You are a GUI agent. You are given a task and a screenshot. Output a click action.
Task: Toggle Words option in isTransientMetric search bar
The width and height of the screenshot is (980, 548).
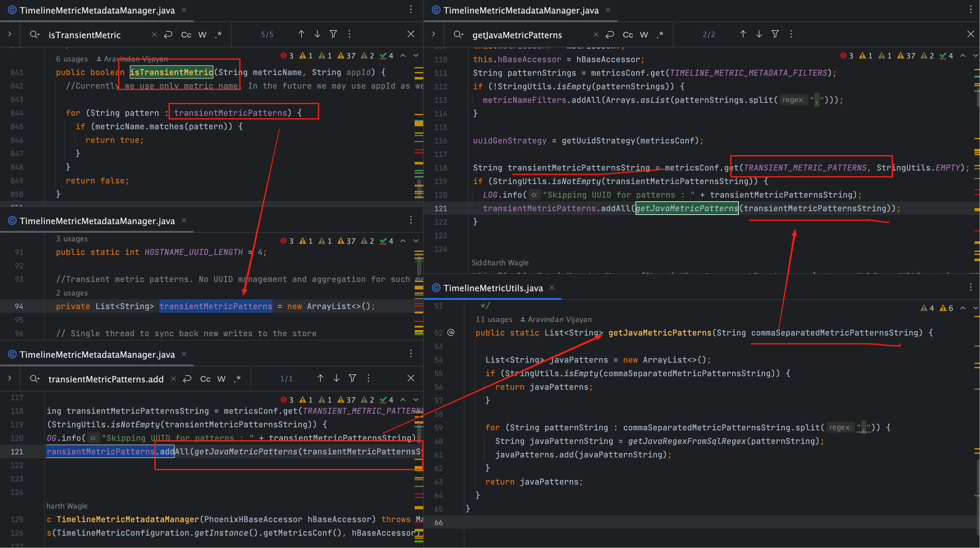pyautogui.click(x=202, y=35)
